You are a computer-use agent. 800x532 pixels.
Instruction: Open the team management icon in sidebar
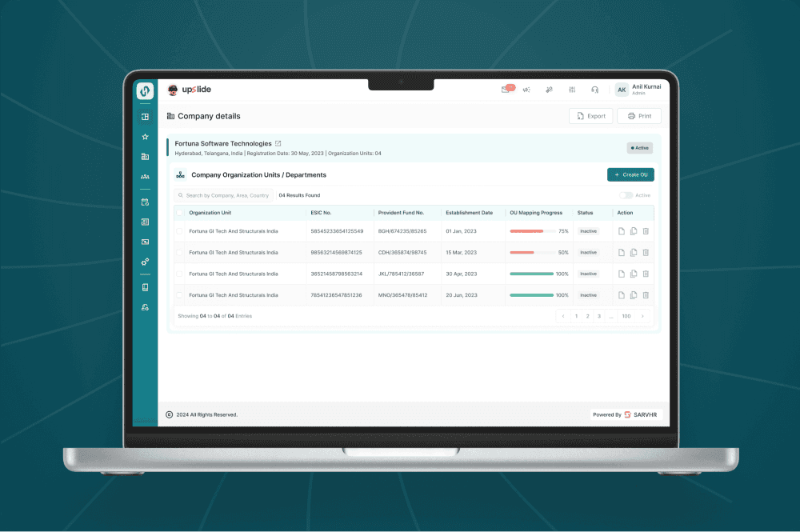pyautogui.click(x=145, y=177)
